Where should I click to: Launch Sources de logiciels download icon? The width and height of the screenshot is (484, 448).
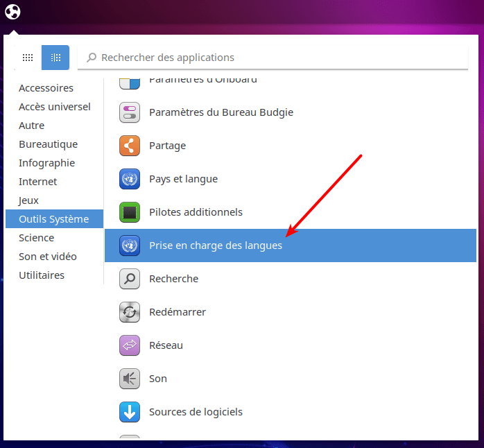pyautogui.click(x=130, y=412)
